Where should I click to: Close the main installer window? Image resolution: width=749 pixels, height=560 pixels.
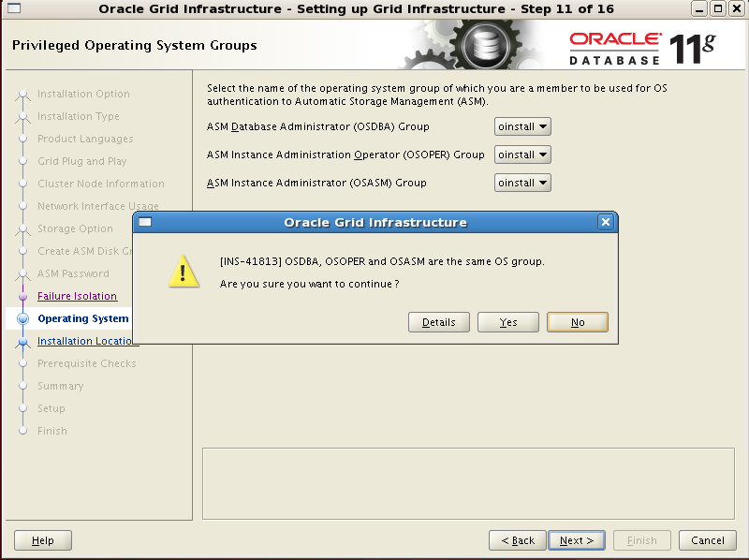click(x=737, y=8)
